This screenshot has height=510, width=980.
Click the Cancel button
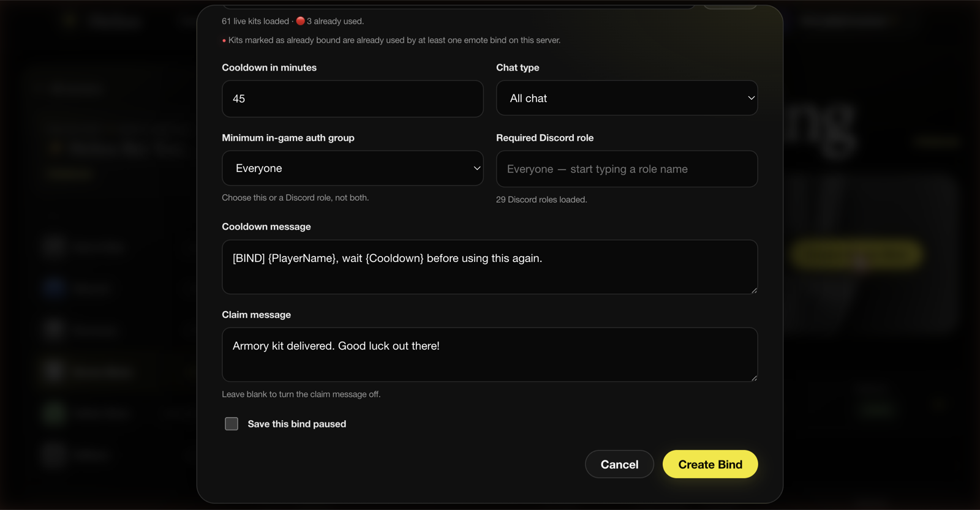[x=619, y=464]
